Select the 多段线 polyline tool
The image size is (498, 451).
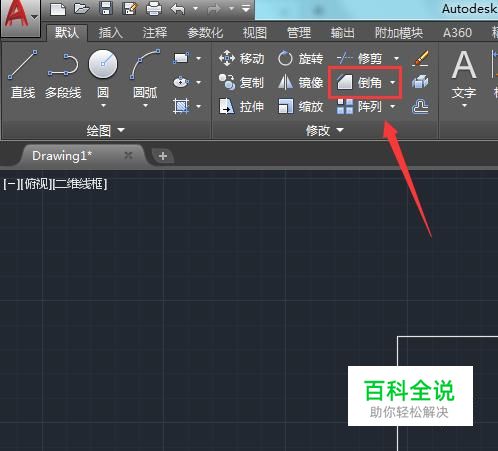[x=63, y=75]
